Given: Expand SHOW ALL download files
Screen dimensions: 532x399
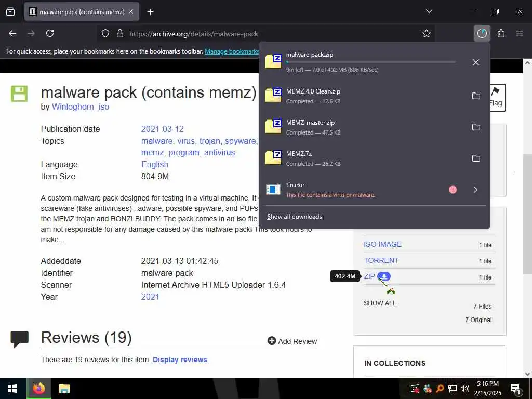Looking at the screenshot, I should (x=380, y=303).
